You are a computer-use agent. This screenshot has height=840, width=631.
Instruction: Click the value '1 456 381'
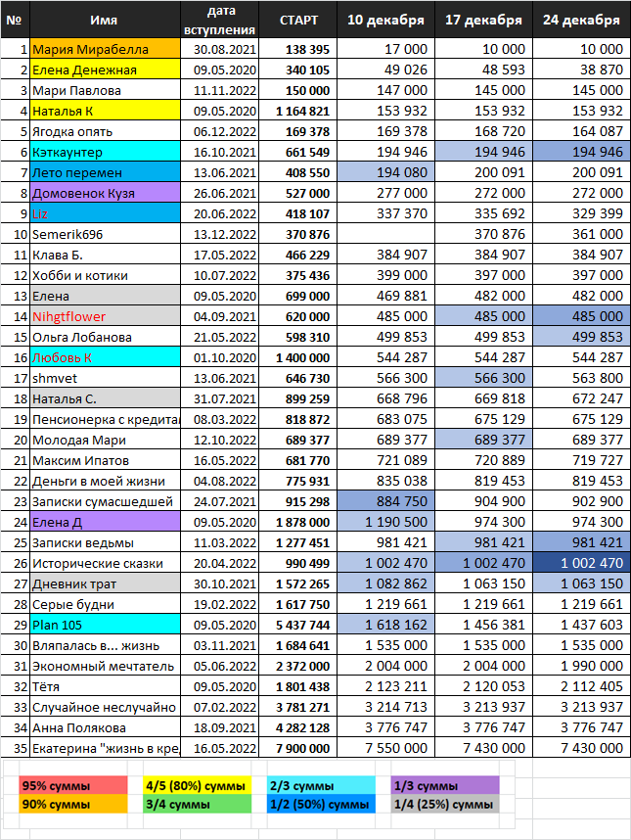click(x=484, y=625)
